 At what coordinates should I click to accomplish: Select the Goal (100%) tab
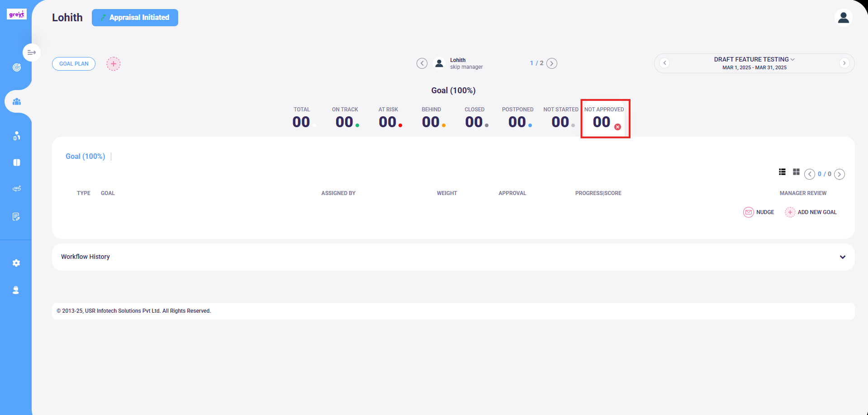[x=85, y=156]
